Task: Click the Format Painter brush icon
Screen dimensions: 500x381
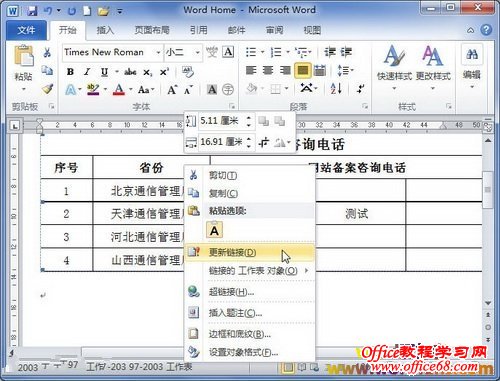Action: click(47, 89)
